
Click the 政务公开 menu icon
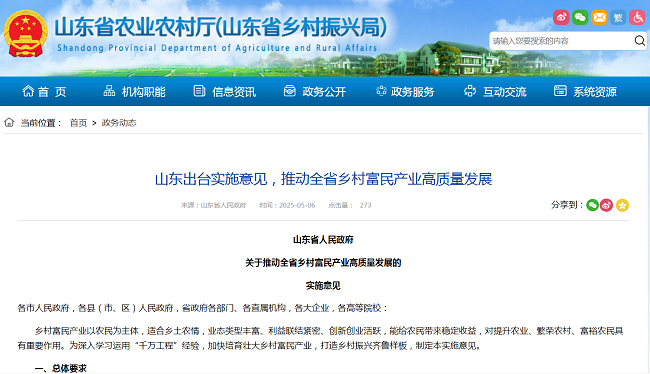click(290, 91)
